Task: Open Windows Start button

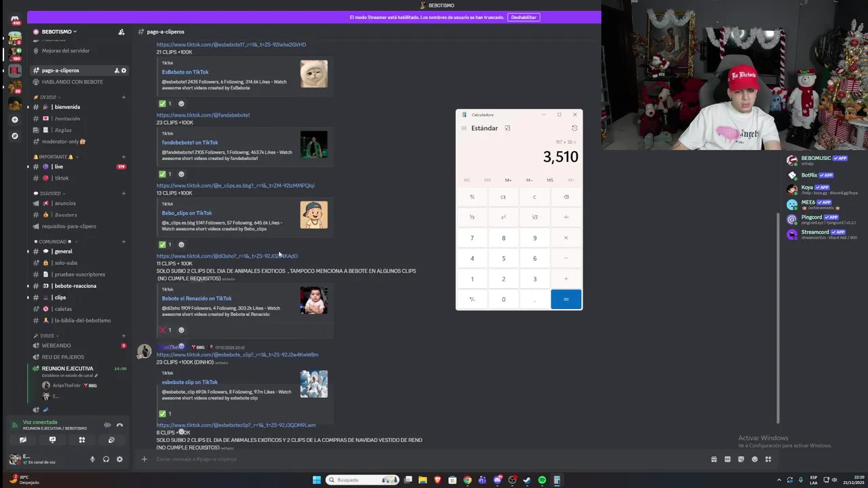Action: coord(317,480)
